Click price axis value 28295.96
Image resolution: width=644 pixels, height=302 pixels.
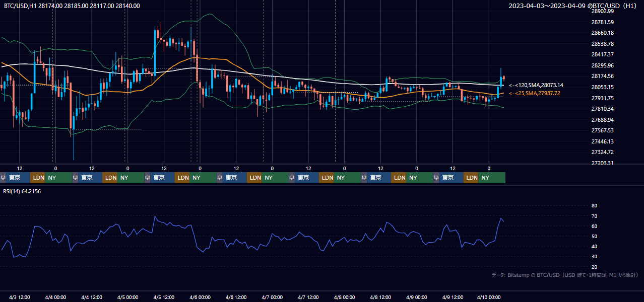click(602, 65)
